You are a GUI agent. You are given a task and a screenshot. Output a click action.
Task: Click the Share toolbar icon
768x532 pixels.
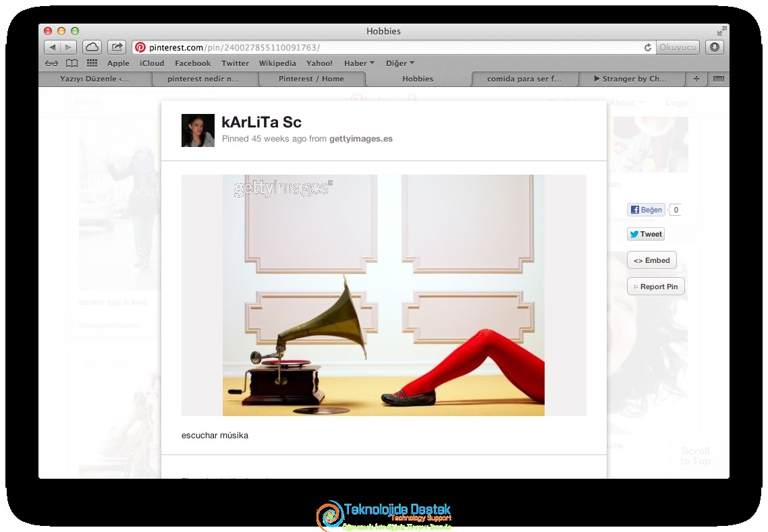coord(117,47)
